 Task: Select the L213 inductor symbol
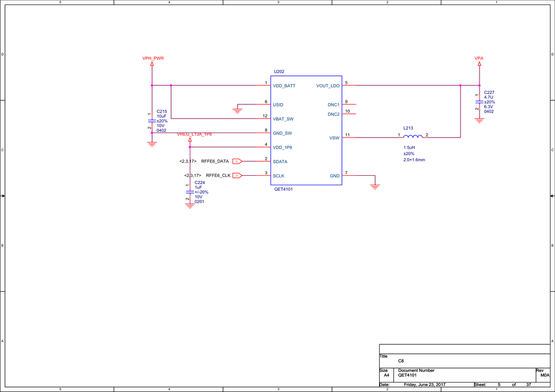point(413,136)
